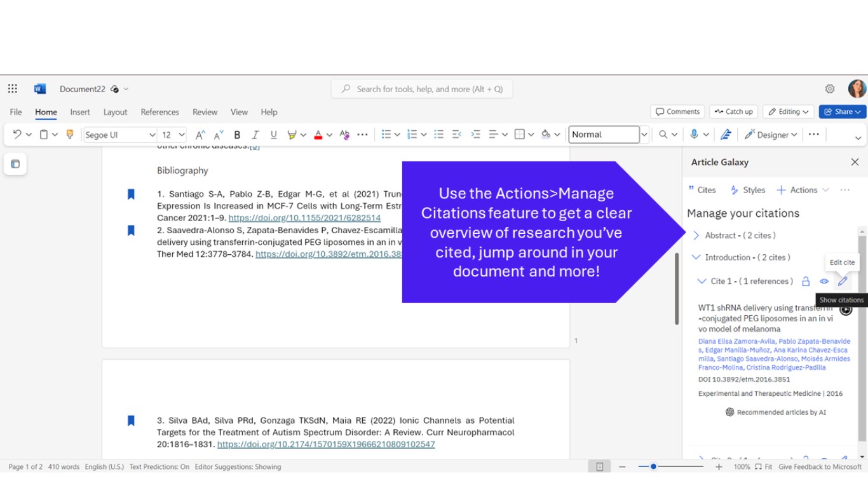
Task: Open more font options ellipsis
Action: (x=363, y=135)
